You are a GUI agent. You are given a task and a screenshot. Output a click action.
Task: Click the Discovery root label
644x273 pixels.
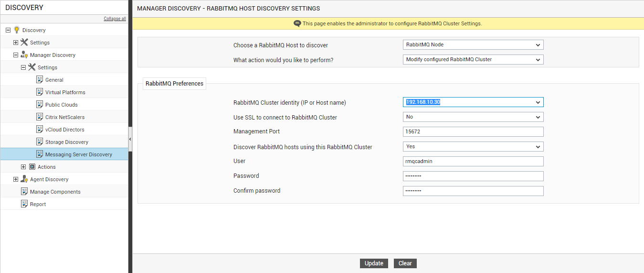pyautogui.click(x=34, y=30)
